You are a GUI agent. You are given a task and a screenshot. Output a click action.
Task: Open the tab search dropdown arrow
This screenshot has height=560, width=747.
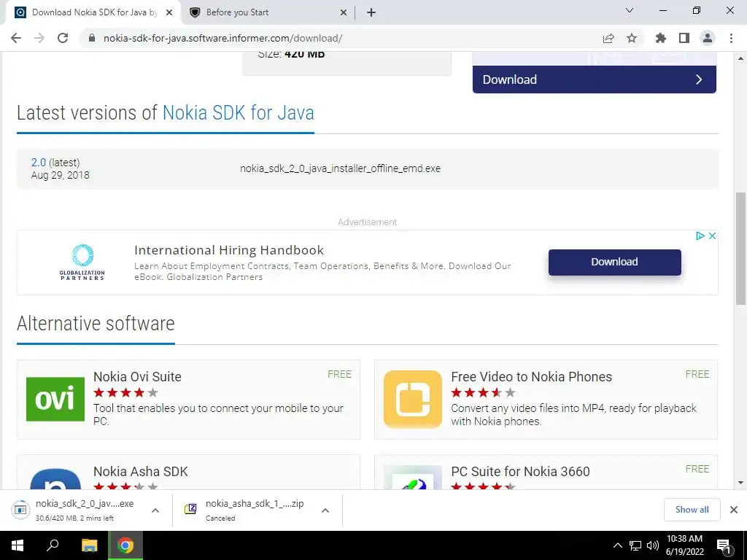tap(630, 10)
